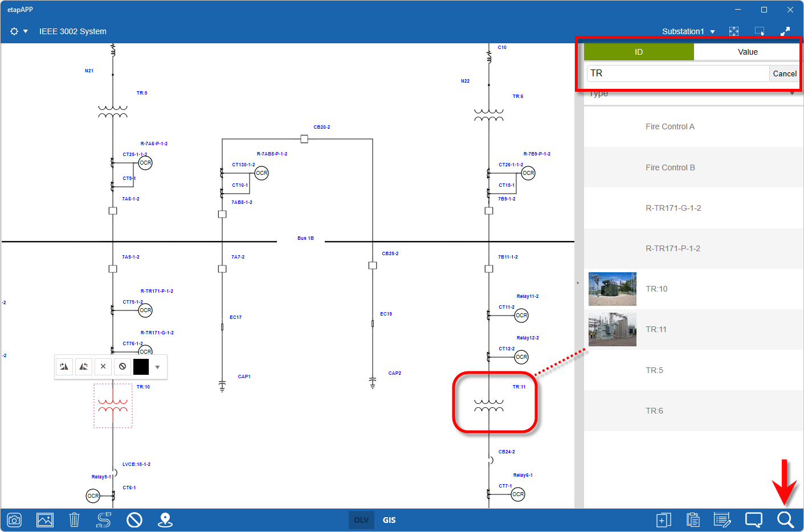This screenshot has width=804, height=532.
Task: Select the TR:11 transformer symbol
Action: pyautogui.click(x=489, y=406)
